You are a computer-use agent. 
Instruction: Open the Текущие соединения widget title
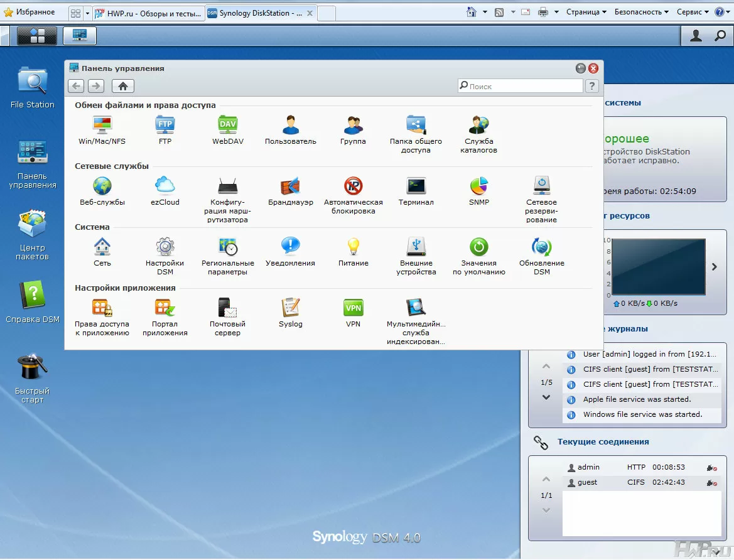point(603,441)
